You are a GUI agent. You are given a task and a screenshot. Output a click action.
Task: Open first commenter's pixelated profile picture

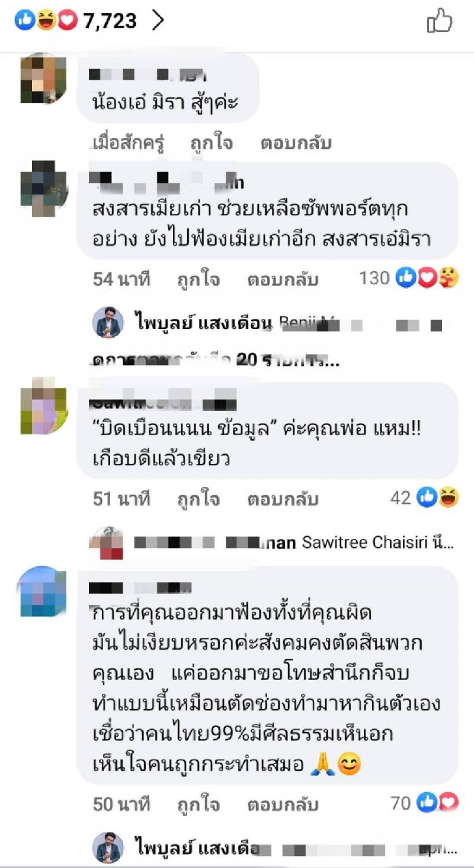(44, 78)
